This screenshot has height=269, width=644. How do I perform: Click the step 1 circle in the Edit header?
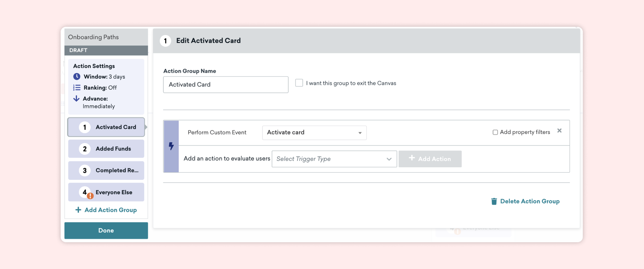pyautogui.click(x=165, y=41)
